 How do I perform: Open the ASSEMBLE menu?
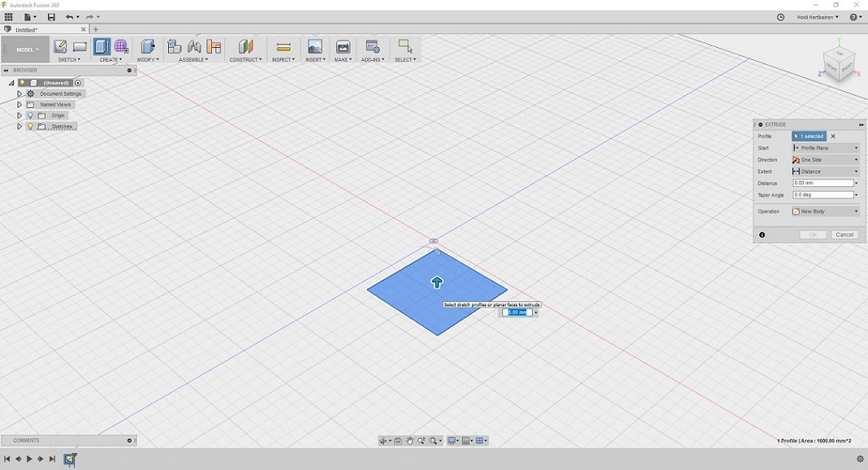tap(193, 60)
